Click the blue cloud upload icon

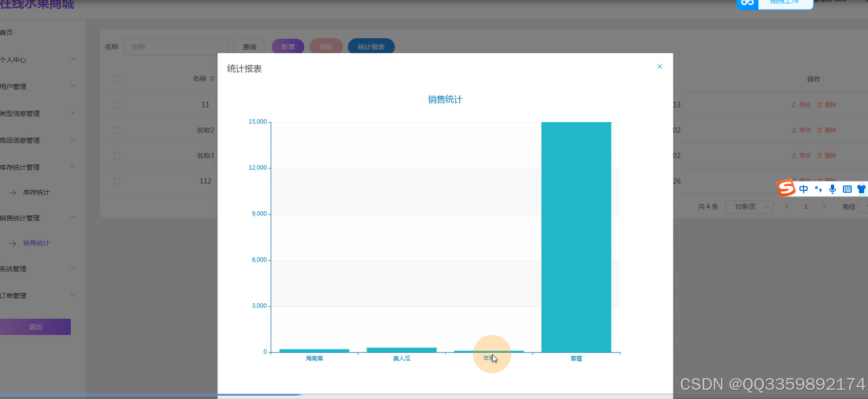[747, 3]
